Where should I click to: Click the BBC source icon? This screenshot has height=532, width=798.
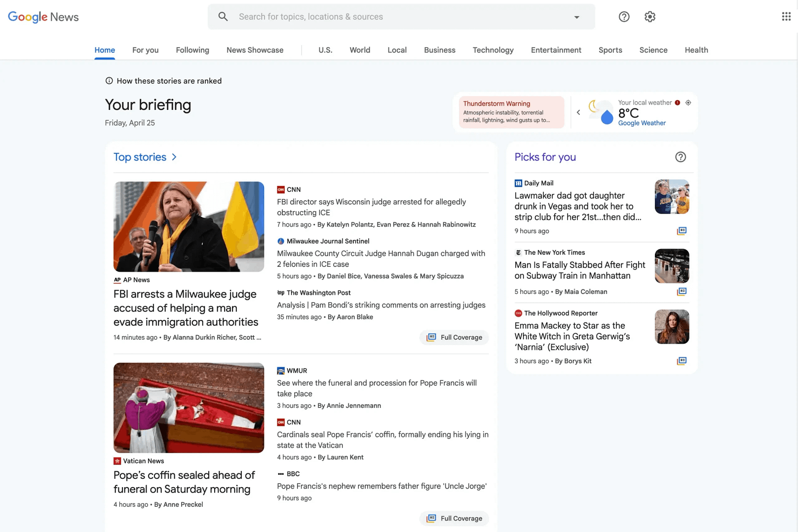(x=281, y=474)
